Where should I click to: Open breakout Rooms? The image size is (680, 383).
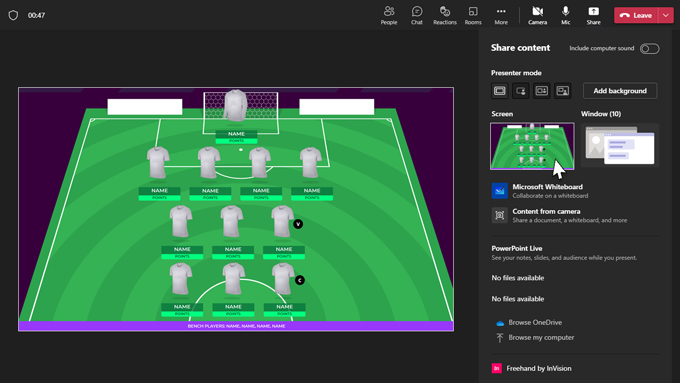tap(473, 15)
